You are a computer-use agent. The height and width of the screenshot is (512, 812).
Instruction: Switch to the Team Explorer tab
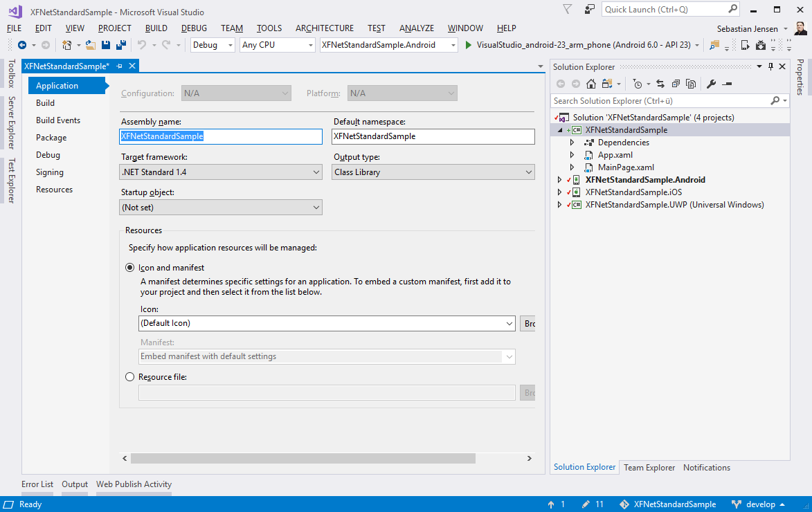tap(649, 468)
